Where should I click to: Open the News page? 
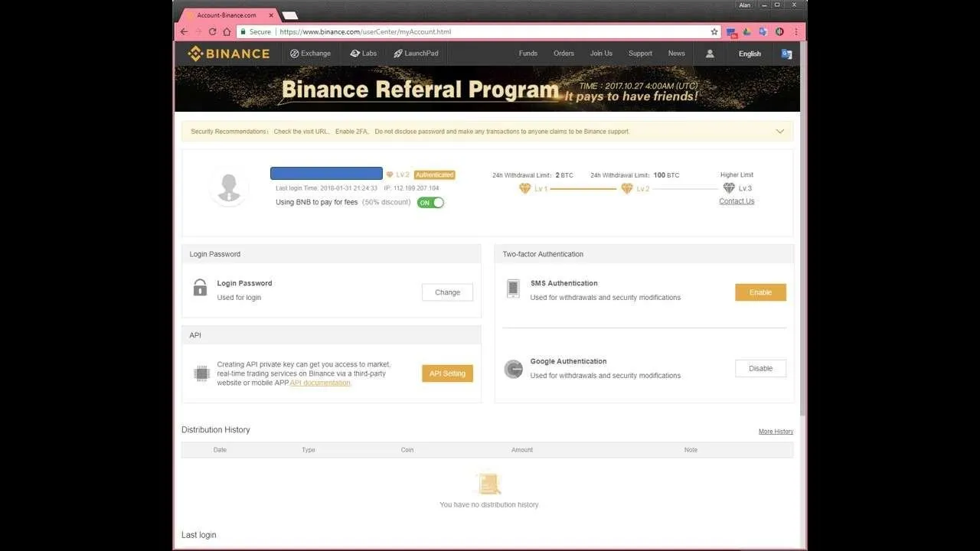676,54
